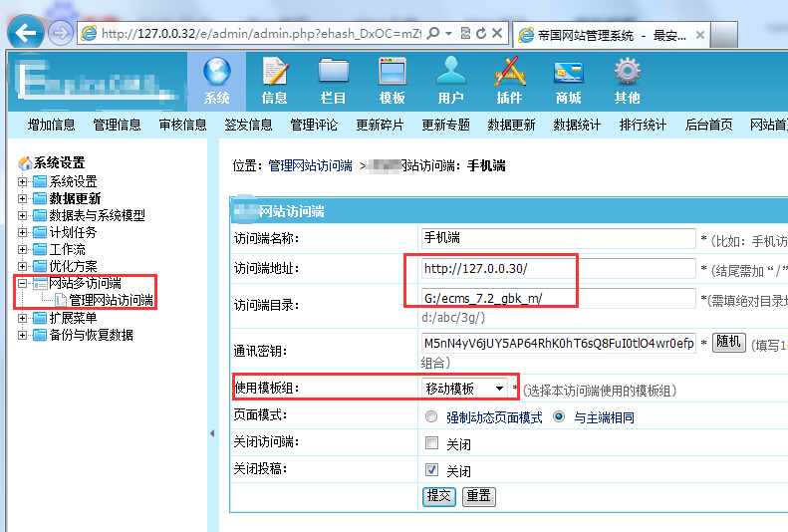Follow the 管理网站访问端 breadcrumb link
Screen dimensions: 788x532
pos(310,165)
